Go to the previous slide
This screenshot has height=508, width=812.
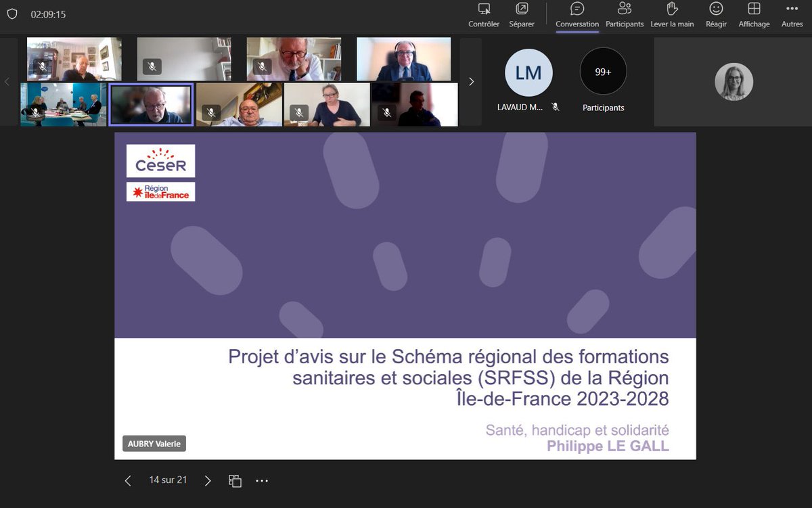pos(128,481)
